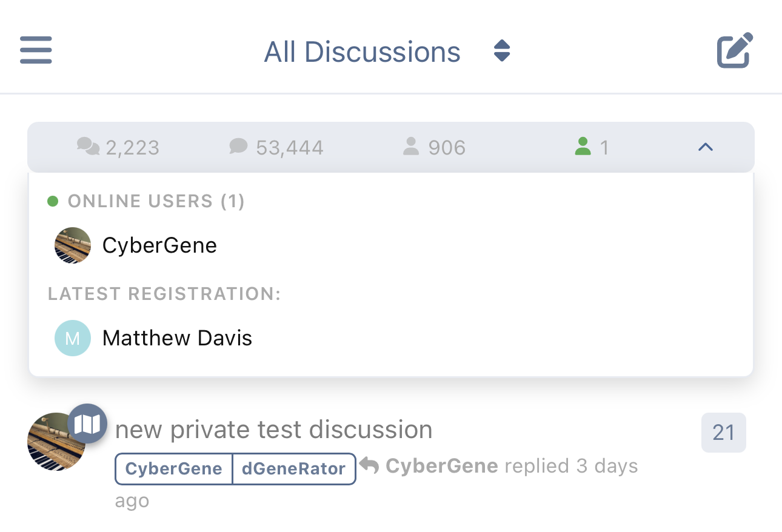Click the compose new discussion icon
Screen dimensions: 782x532
click(735, 50)
